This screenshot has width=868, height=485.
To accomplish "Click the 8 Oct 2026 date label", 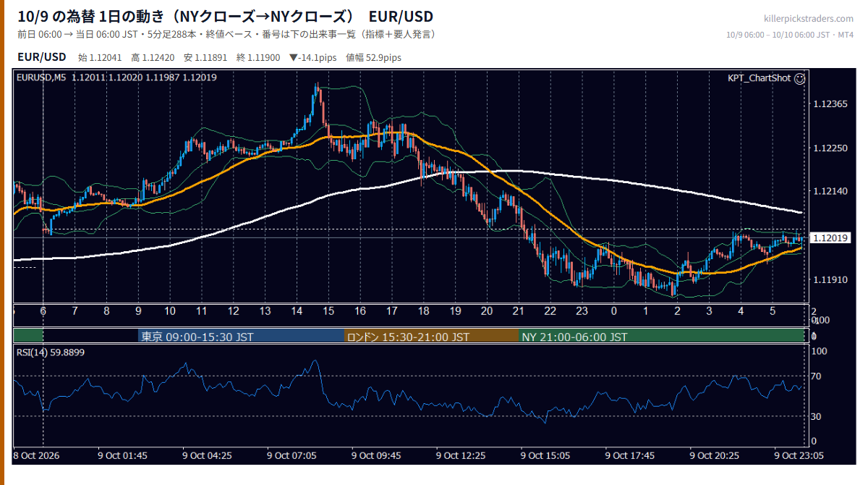I will coord(36,456).
